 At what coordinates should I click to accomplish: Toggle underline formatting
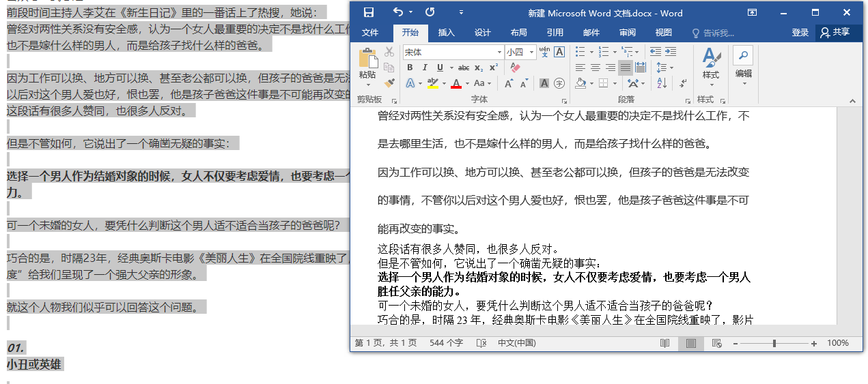[x=440, y=68]
